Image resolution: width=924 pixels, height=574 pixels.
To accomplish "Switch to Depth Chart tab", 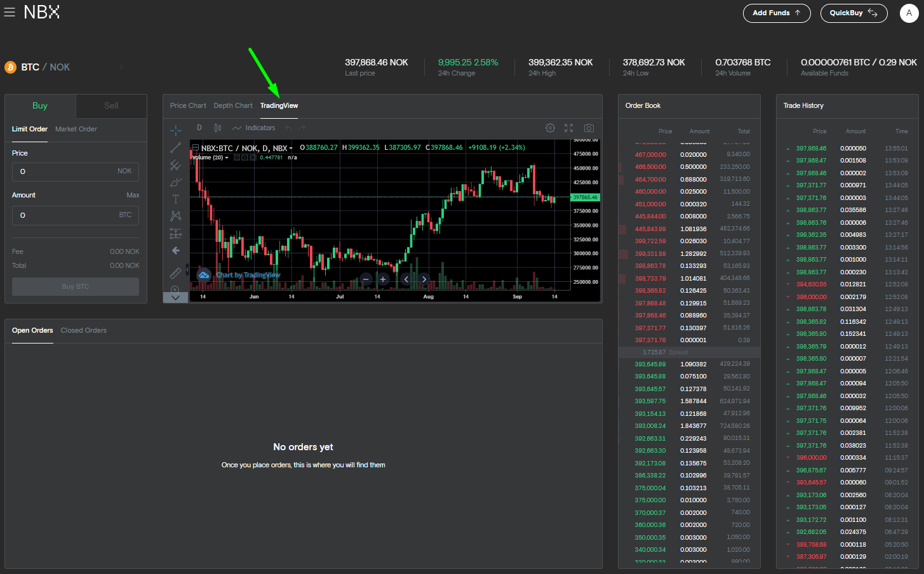I will [x=233, y=106].
